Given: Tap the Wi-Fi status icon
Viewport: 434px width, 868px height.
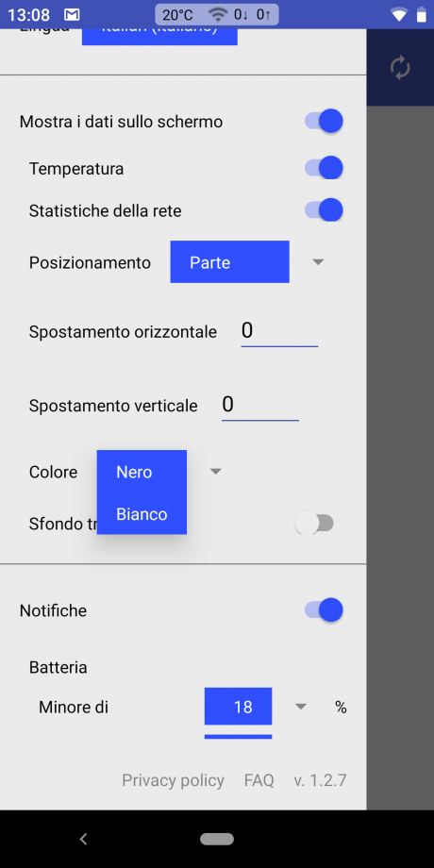Looking at the screenshot, I should pos(398,15).
